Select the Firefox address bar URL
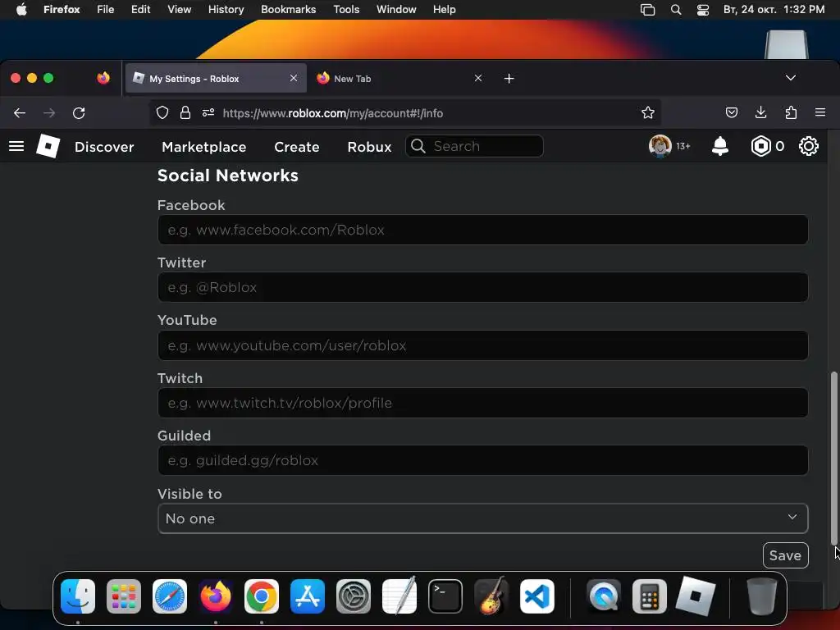 (x=333, y=113)
